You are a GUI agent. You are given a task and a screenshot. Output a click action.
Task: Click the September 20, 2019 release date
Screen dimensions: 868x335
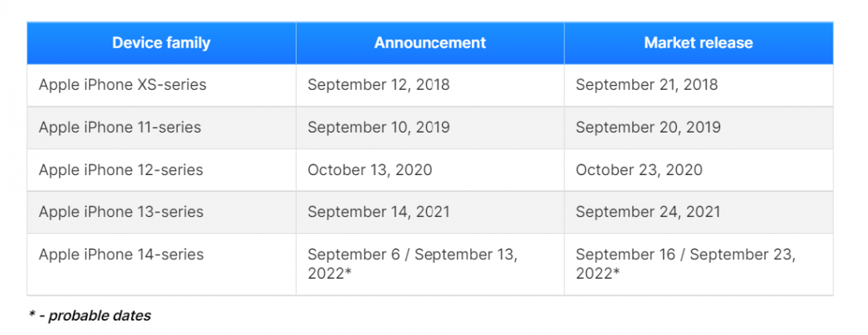coord(648,127)
